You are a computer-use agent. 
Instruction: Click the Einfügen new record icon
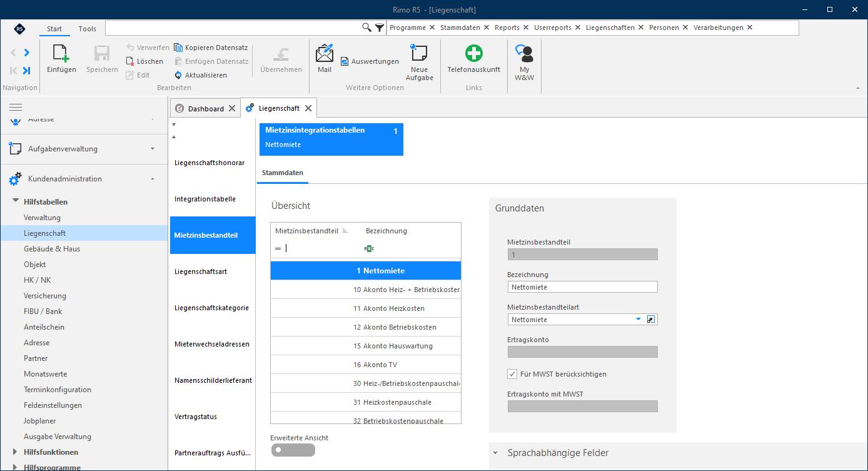point(61,54)
